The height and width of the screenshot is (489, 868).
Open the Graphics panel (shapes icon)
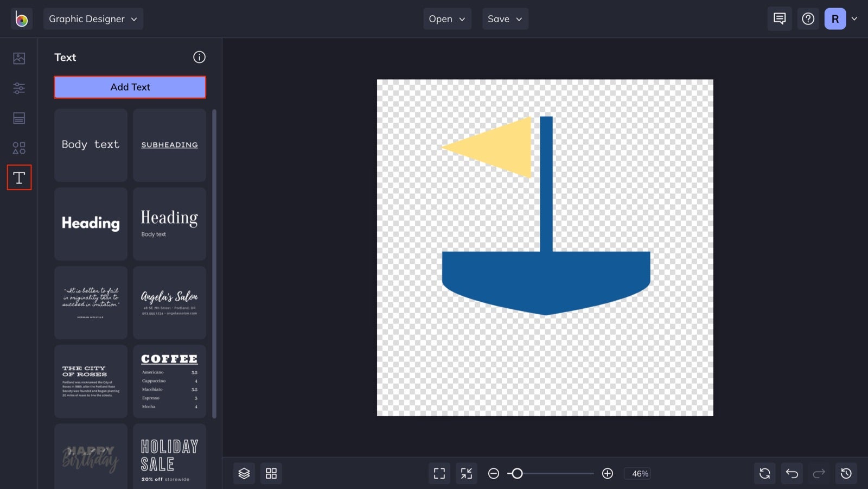(x=19, y=148)
